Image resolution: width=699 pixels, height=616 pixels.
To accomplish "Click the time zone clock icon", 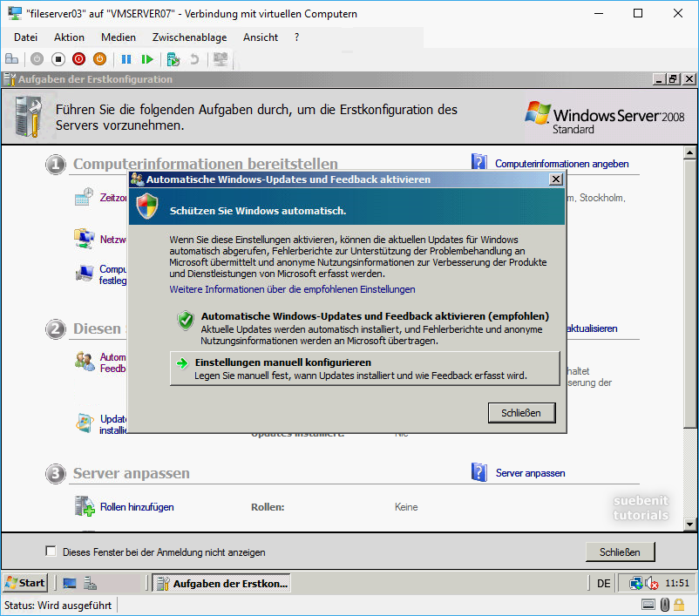I will (84, 197).
